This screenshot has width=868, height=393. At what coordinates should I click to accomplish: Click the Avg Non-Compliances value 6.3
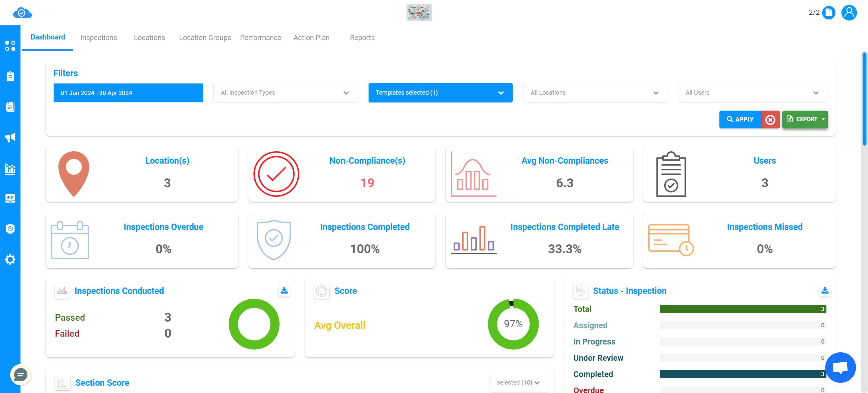pos(565,183)
